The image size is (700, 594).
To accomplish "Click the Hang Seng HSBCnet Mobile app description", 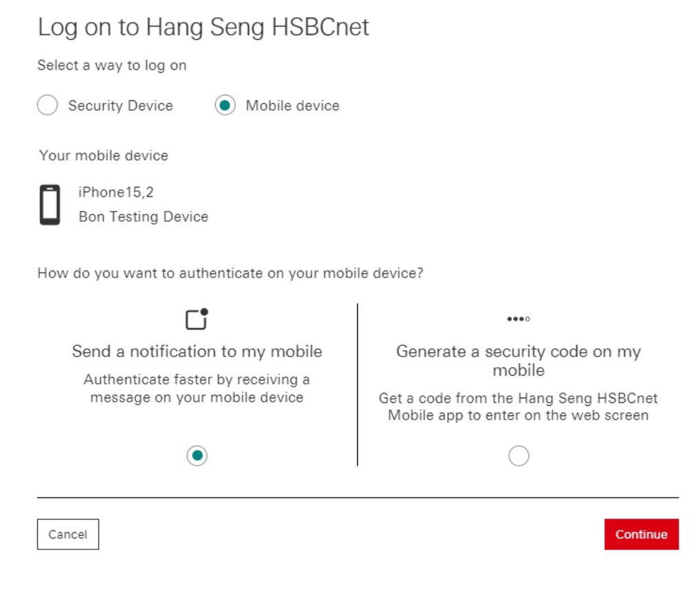I will tap(519, 407).
